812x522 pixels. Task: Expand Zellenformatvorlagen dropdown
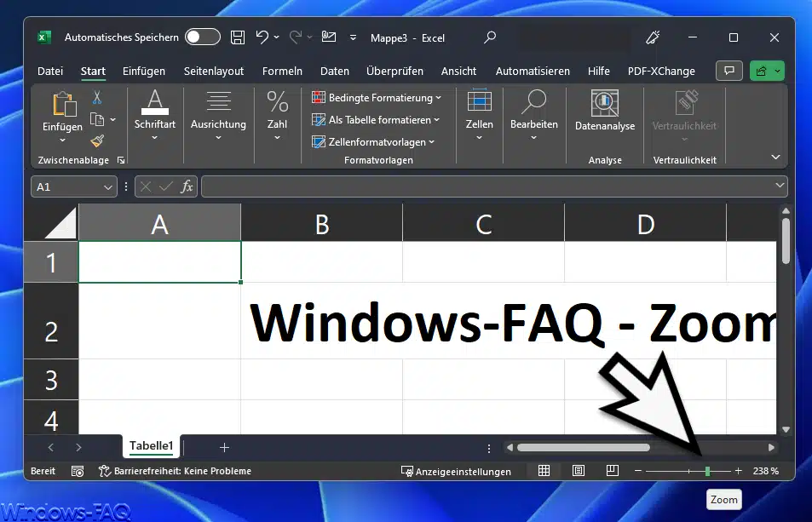tap(432, 141)
